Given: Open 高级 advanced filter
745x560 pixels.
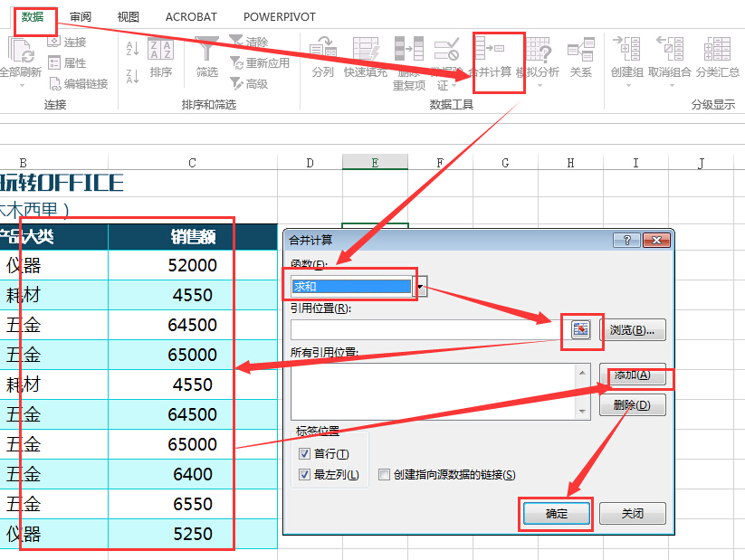Looking at the screenshot, I should tap(249, 83).
